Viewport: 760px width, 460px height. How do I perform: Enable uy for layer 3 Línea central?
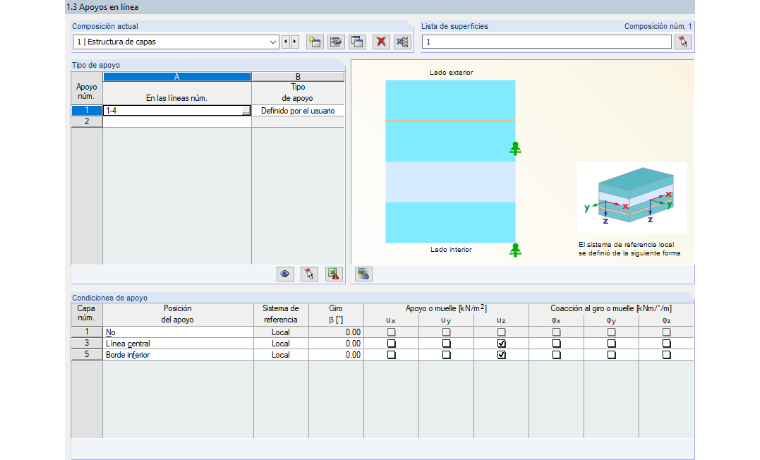click(x=446, y=344)
